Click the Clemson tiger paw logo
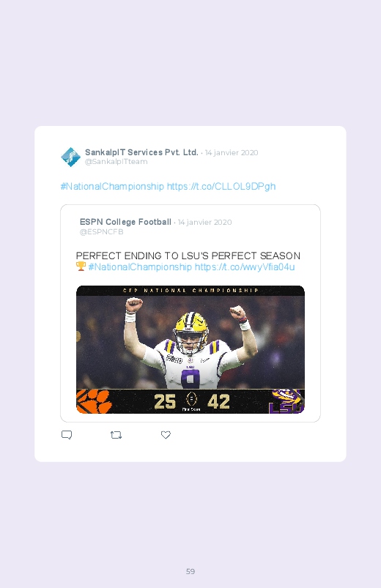Image resolution: width=381 pixels, height=588 pixels. pyautogui.click(x=95, y=401)
